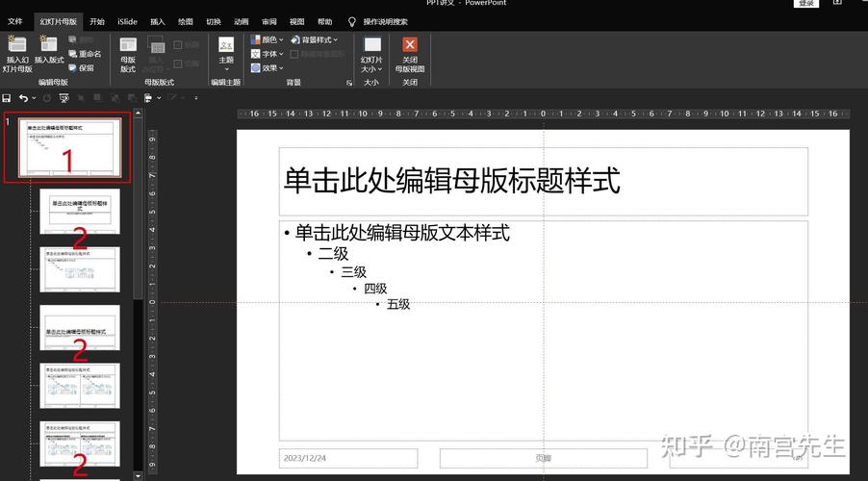Viewport: 868px width, 481px height.
Task: Click the 三级 third-level bullet text
Action: point(354,272)
